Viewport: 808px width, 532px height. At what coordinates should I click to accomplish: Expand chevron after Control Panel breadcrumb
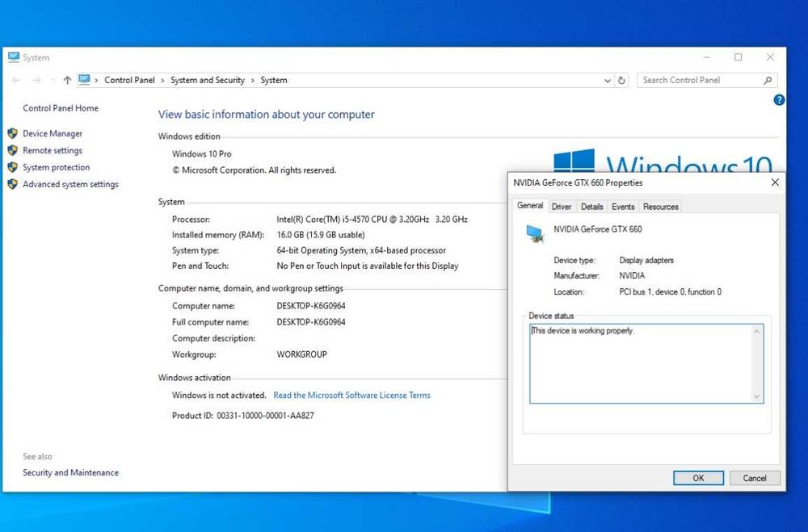pos(162,81)
